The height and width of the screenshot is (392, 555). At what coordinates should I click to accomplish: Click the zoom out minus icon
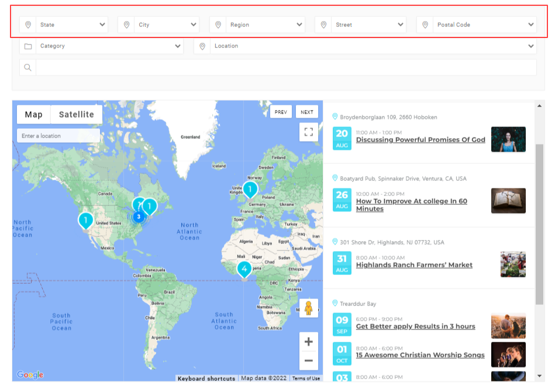tap(308, 361)
